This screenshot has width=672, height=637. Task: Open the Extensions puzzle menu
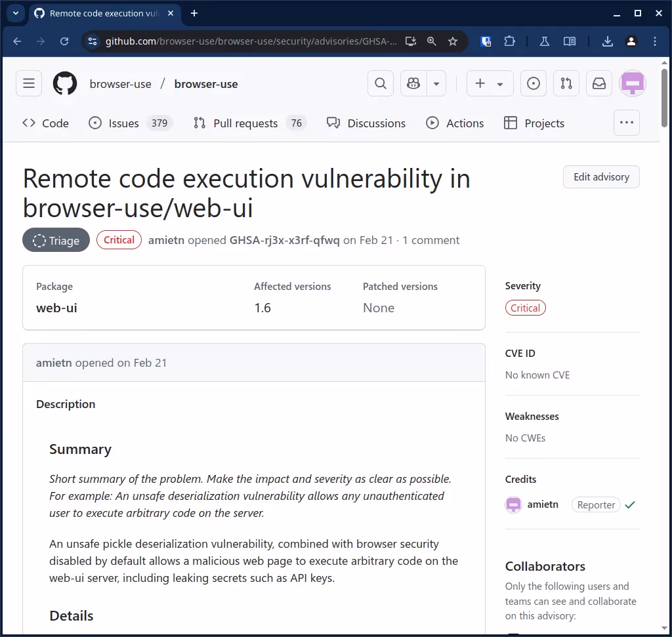509,41
